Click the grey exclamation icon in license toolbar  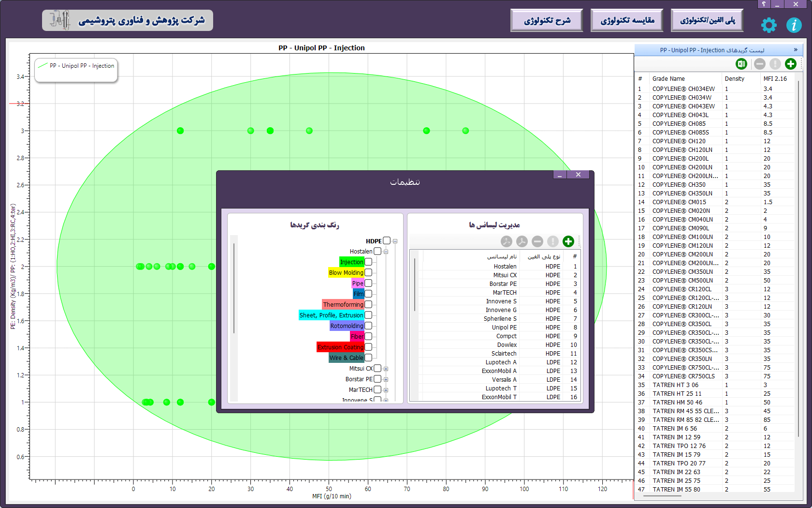pos(553,241)
